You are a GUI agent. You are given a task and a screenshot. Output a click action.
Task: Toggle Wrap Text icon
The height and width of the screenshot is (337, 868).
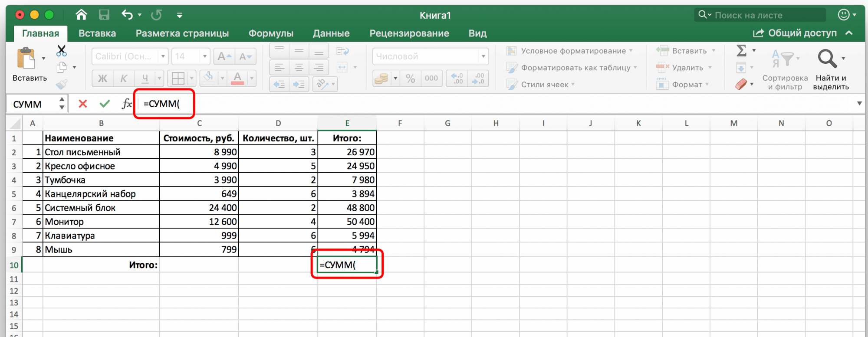coord(342,51)
